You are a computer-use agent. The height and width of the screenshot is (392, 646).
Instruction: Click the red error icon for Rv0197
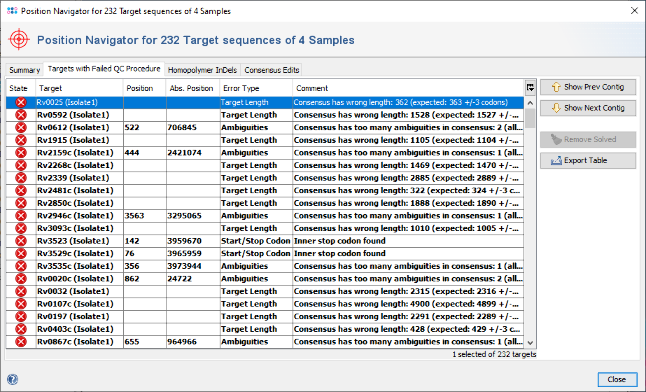pos(21,316)
